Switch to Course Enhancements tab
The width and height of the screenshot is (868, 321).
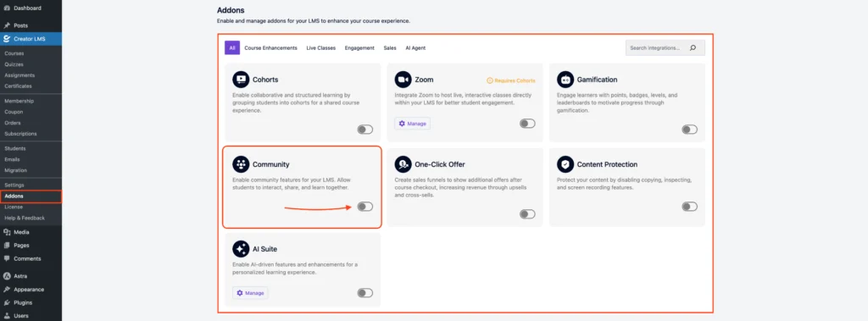270,48
